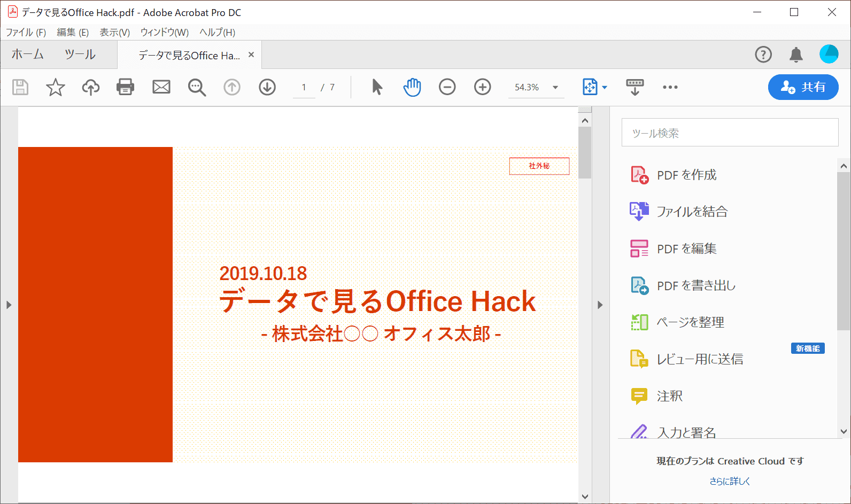Screen dimensions: 851x504
Task: Switch to ツール tab
Action: 80,55
